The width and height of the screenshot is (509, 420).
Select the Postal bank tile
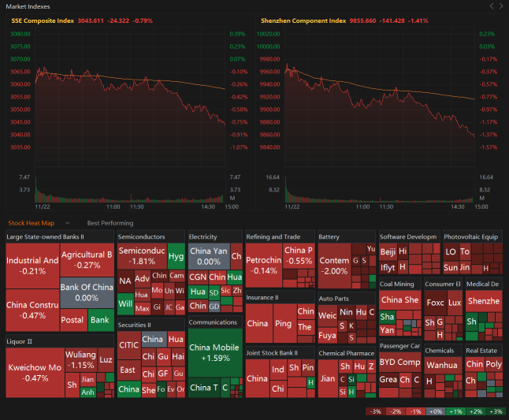74,320
